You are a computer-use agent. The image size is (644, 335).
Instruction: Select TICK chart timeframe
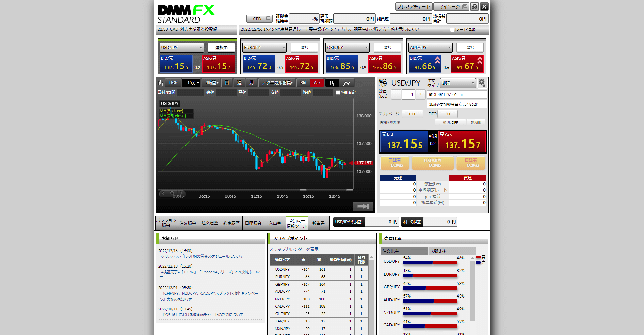[173, 83]
